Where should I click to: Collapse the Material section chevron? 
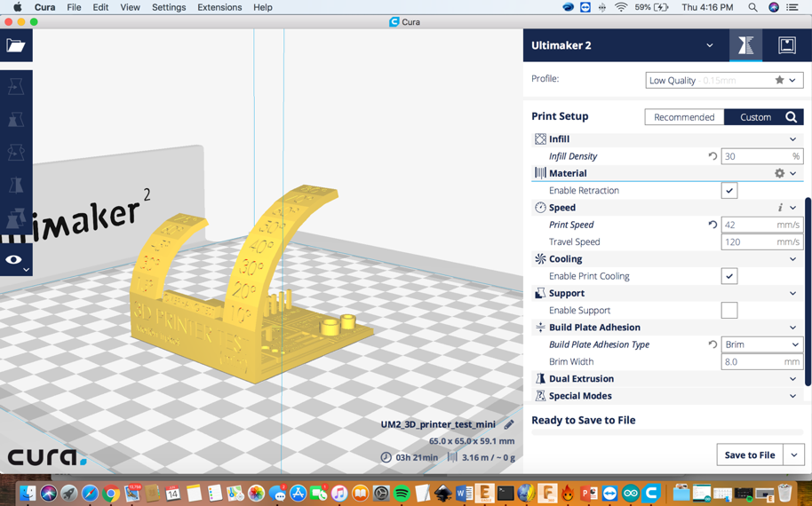pos(792,173)
